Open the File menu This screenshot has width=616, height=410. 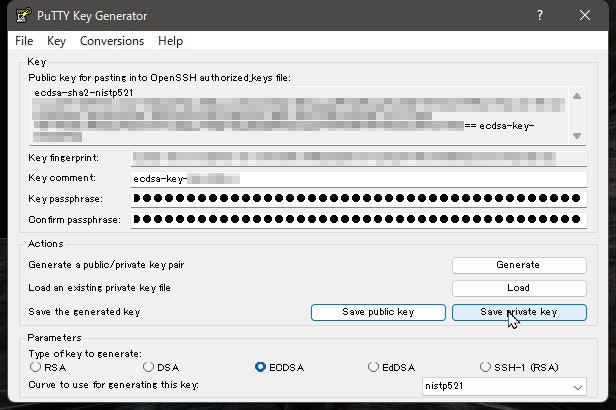pyautogui.click(x=24, y=41)
